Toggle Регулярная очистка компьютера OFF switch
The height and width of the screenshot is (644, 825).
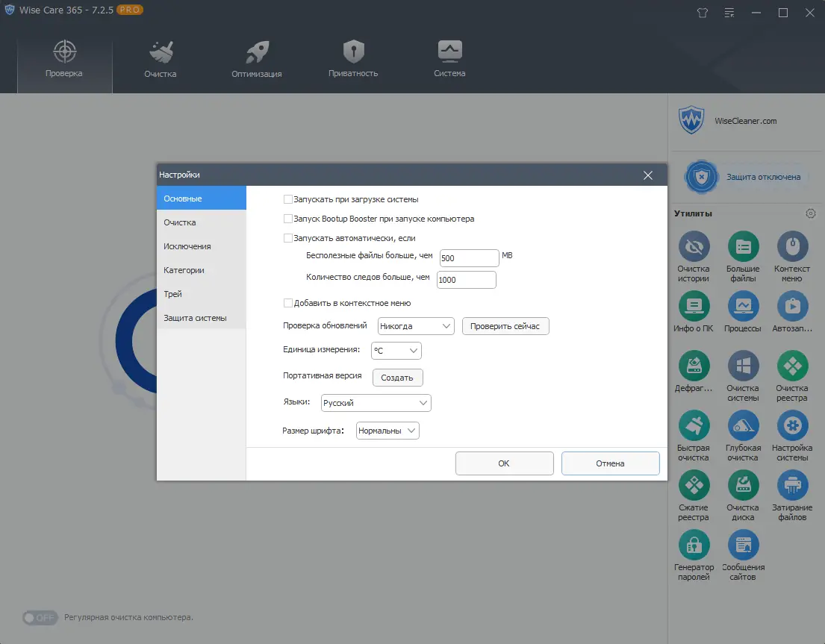(40, 617)
